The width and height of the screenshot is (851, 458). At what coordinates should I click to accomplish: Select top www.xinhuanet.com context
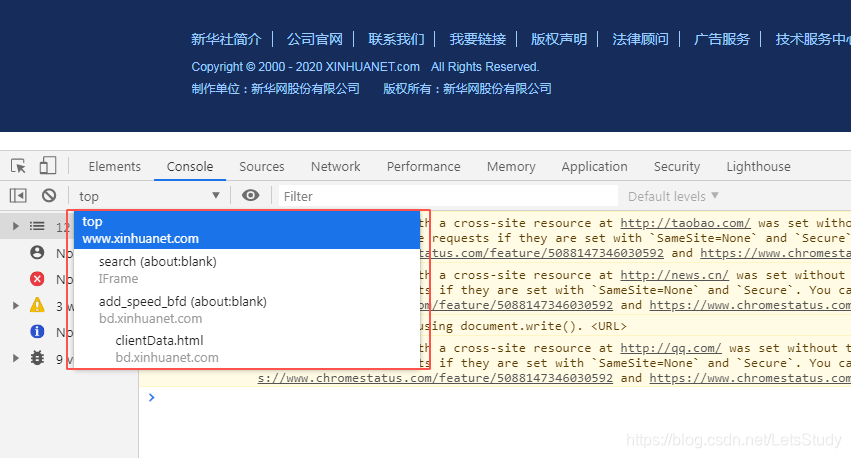247,230
